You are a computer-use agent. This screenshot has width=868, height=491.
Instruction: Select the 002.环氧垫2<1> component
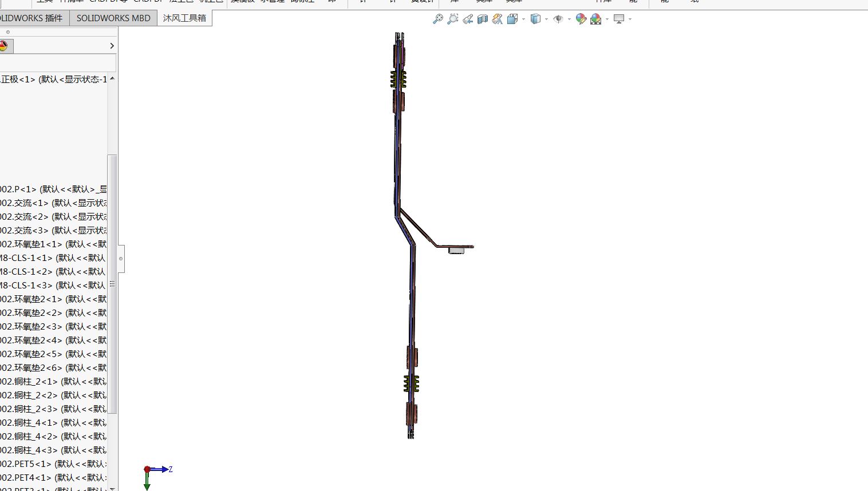point(54,299)
